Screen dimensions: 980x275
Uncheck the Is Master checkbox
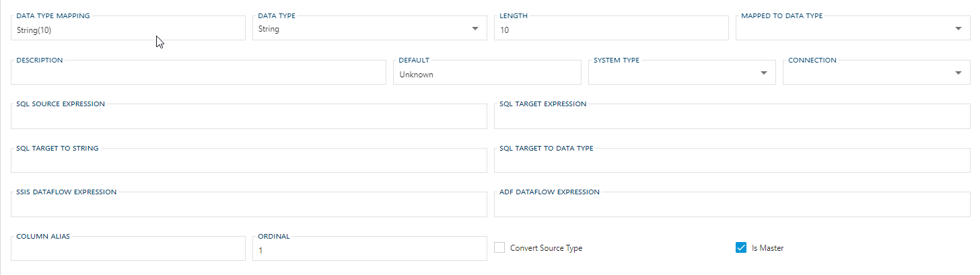pos(741,247)
